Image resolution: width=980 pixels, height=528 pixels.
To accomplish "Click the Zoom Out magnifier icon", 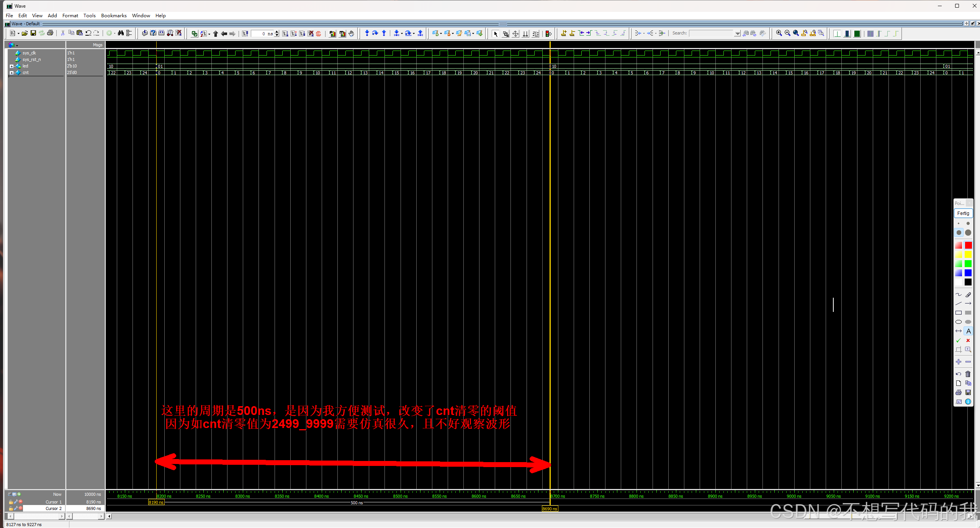I will pyautogui.click(x=787, y=33).
